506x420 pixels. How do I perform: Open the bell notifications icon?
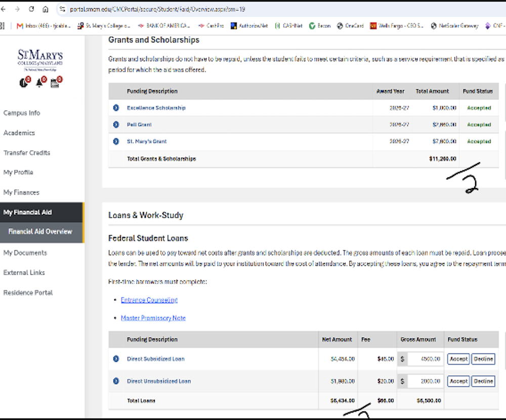tap(40, 82)
